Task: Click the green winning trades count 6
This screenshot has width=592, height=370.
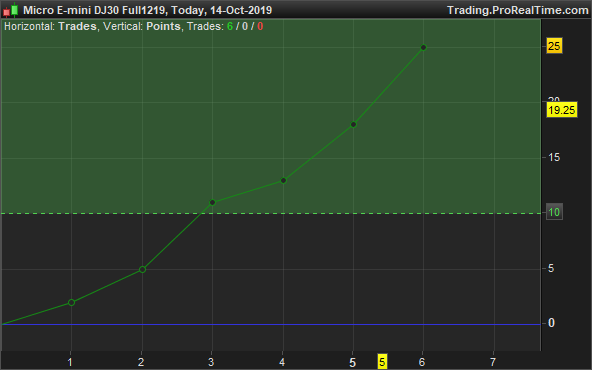Action: click(230, 26)
